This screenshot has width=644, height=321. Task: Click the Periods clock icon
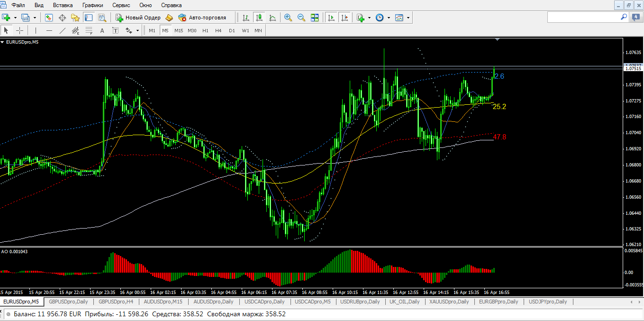tap(380, 18)
